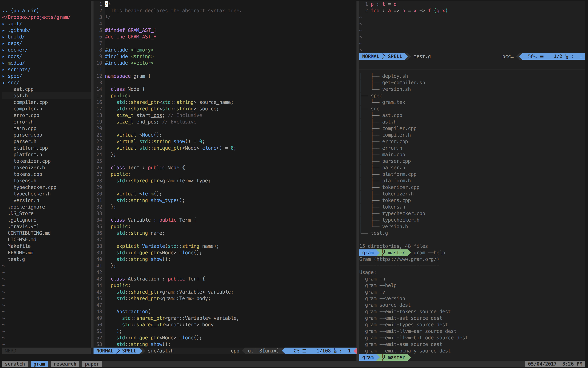This screenshot has width=588, height=368.
Task: Switch to the scratch tmux window
Action: pyautogui.click(x=15, y=364)
